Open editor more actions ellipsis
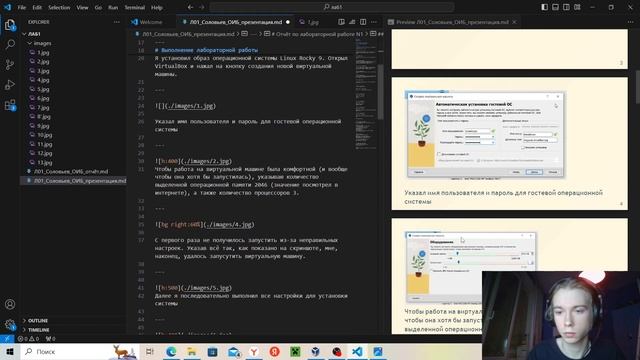The height and width of the screenshot is (360, 640). pos(374,22)
